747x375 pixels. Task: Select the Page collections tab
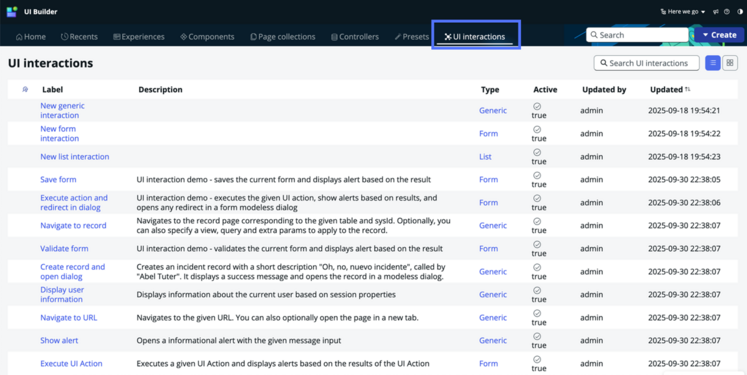click(x=283, y=37)
